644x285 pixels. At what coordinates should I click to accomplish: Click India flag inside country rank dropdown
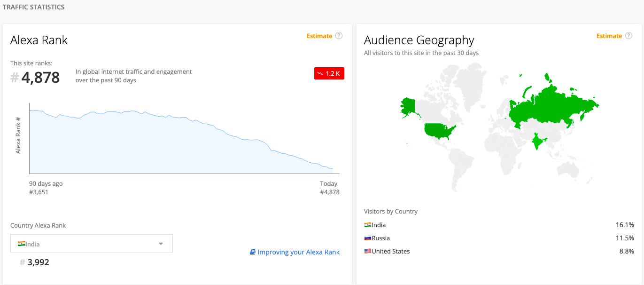tap(22, 244)
